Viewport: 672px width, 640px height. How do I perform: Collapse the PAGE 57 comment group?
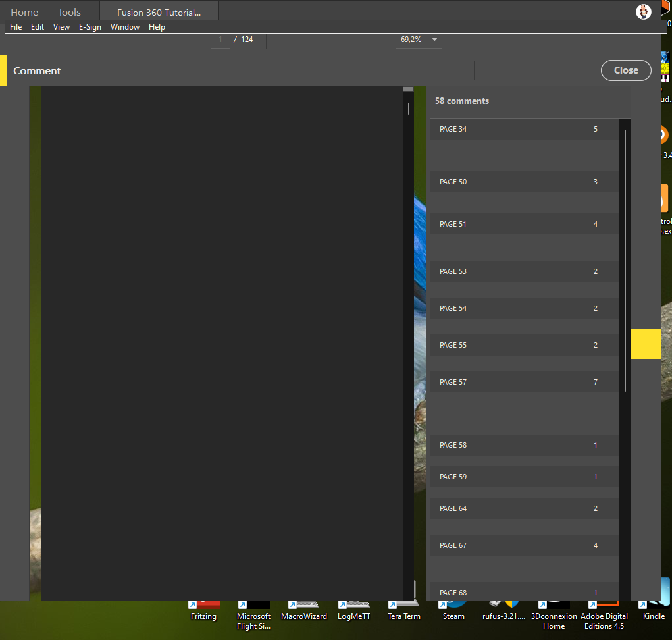[523, 382]
